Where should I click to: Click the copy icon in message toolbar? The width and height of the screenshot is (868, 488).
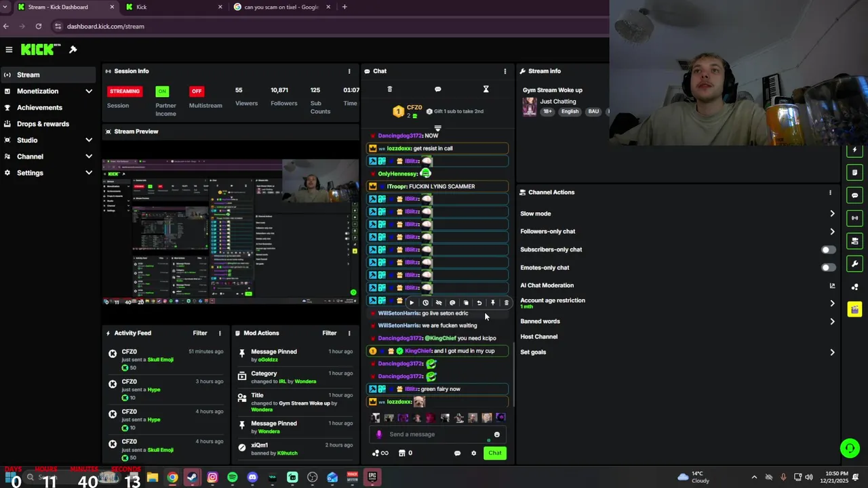(x=466, y=303)
